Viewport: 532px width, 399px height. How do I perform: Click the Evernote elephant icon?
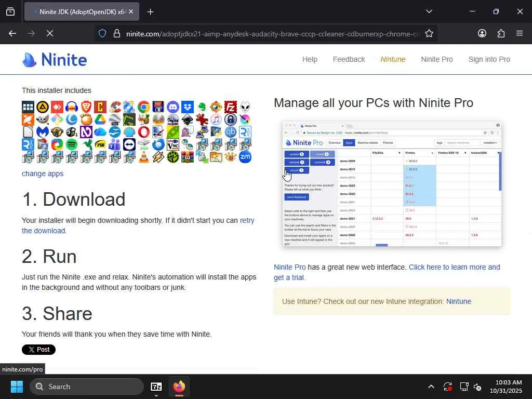[x=202, y=107]
